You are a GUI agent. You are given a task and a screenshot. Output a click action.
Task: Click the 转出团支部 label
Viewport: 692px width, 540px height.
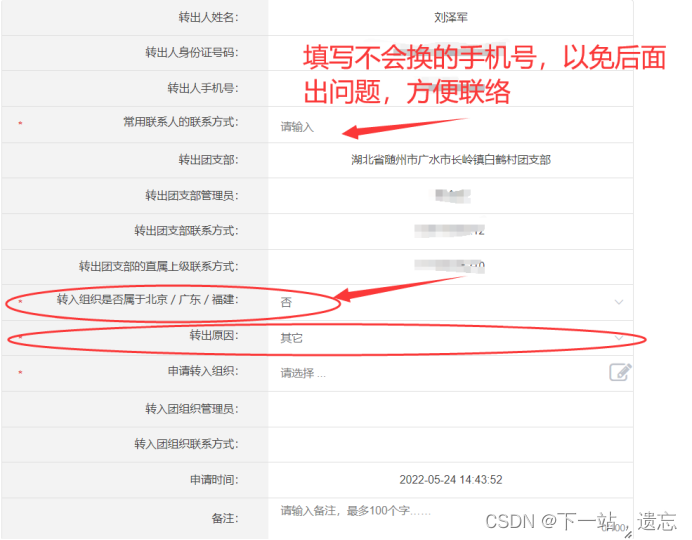click(208, 160)
